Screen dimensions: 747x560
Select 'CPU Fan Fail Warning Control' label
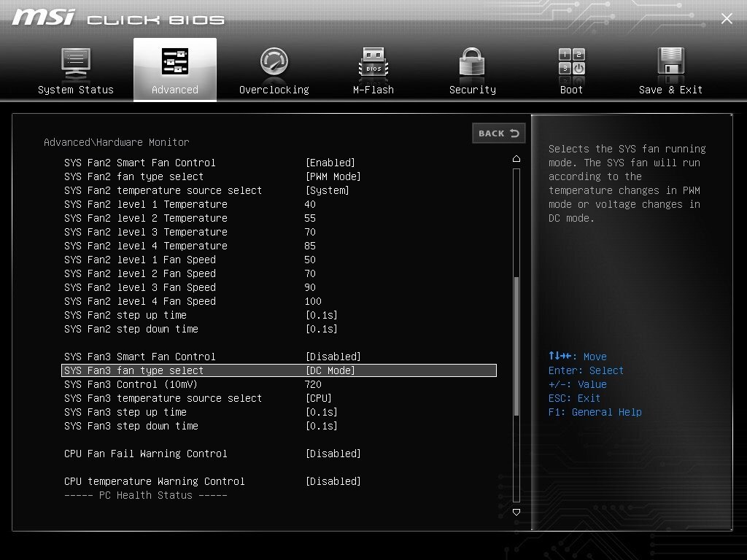146,454
